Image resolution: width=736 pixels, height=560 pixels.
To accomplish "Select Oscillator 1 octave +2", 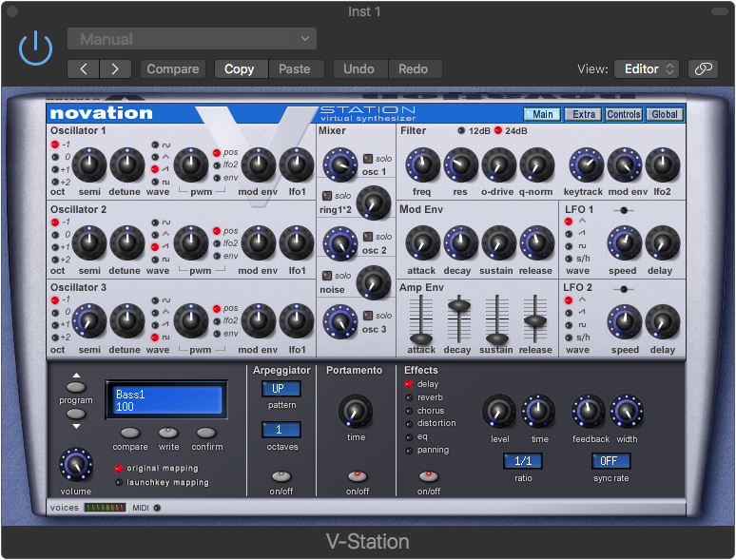I will point(55,183).
